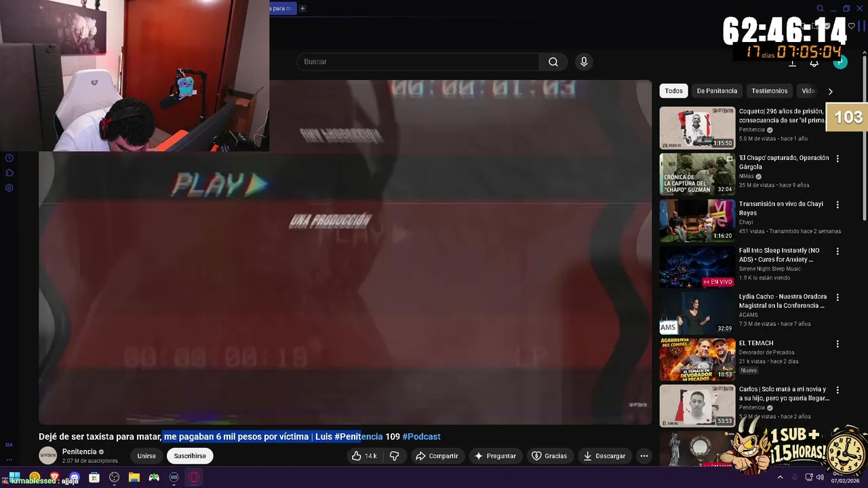
Task: Click Devorador de Pecados channel name
Action: [767, 352]
